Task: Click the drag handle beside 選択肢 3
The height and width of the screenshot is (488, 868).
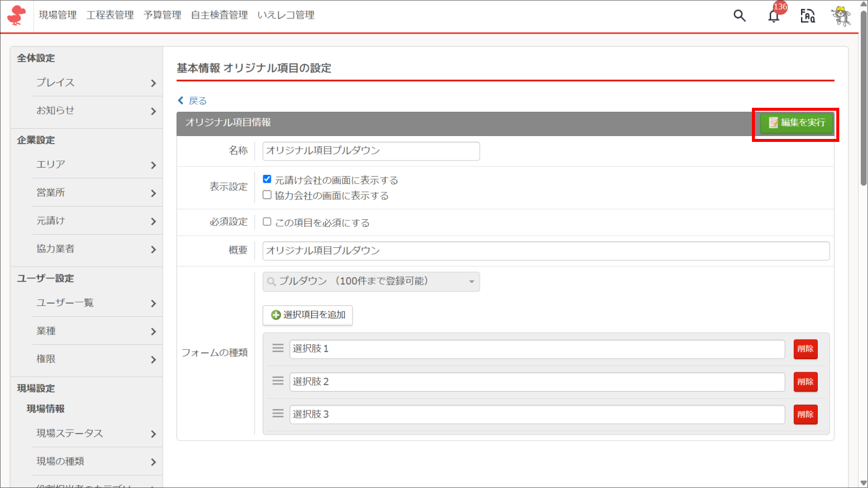Action: (x=278, y=413)
